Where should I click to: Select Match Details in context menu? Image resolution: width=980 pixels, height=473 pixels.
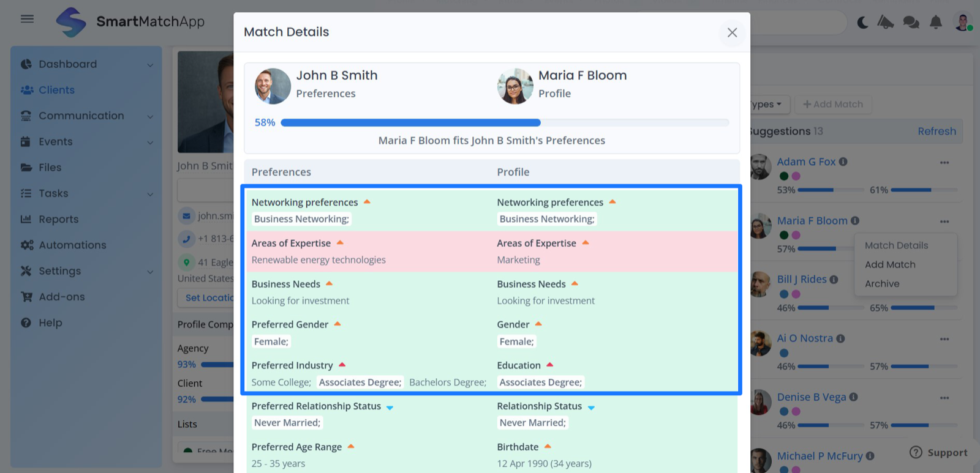pyautogui.click(x=896, y=245)
